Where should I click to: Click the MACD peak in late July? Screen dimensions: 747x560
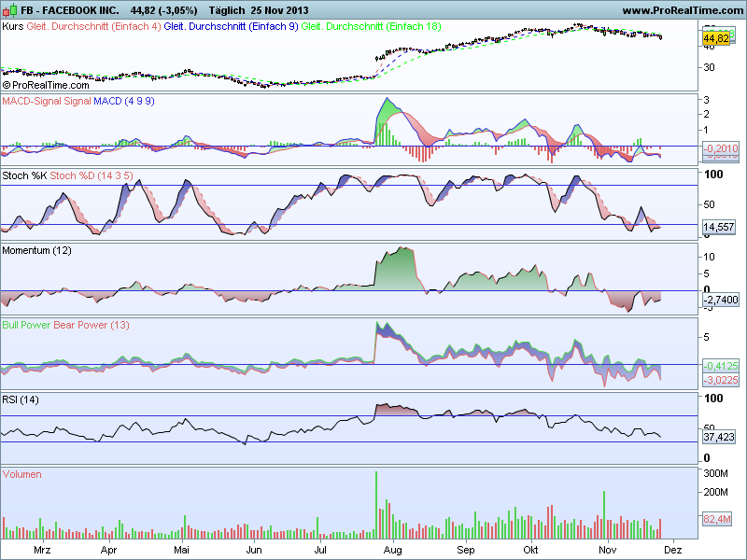coord(387,99)
